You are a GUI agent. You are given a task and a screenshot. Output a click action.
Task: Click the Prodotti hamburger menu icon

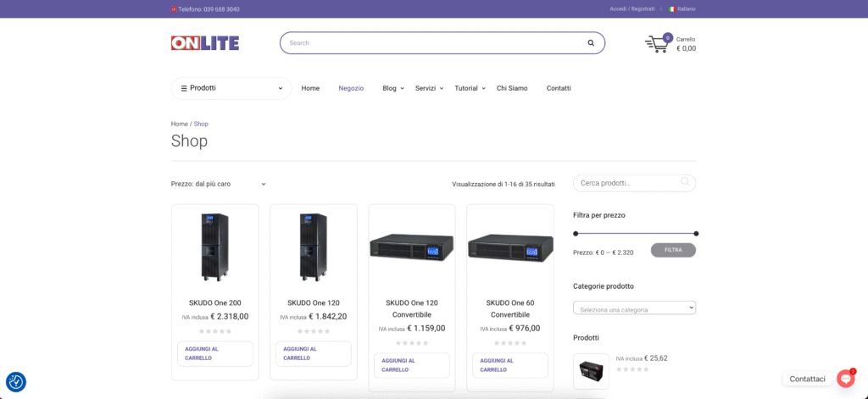click(x=184, y=89)
